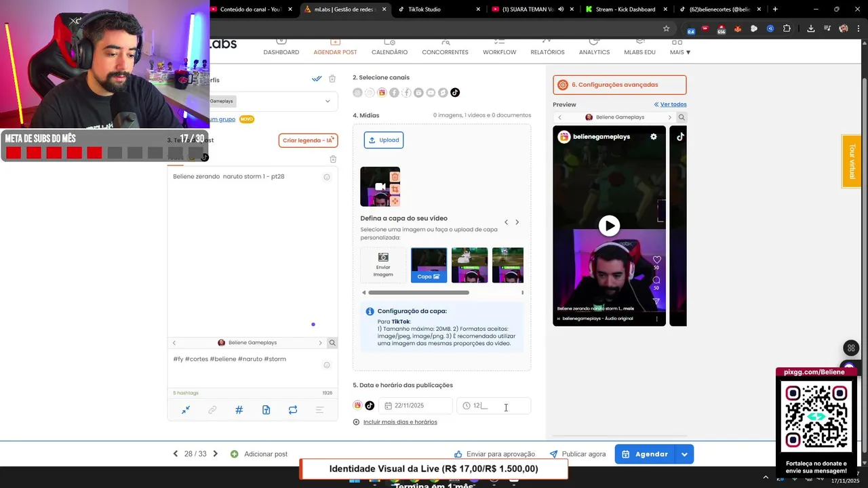The width and height of the screenshot is (868, 488).
Task: Open 6. Configurações avançadas
Action: (x=619, y=85)
